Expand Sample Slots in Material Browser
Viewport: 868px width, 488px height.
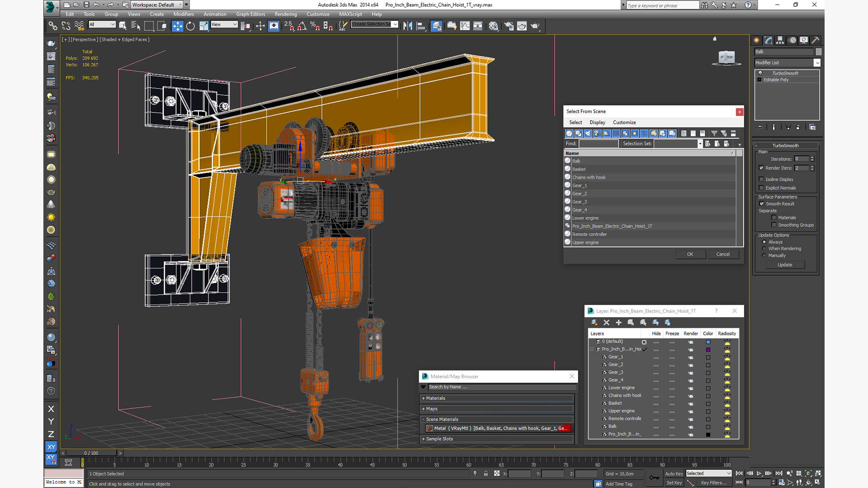click(x=497, y=439)
